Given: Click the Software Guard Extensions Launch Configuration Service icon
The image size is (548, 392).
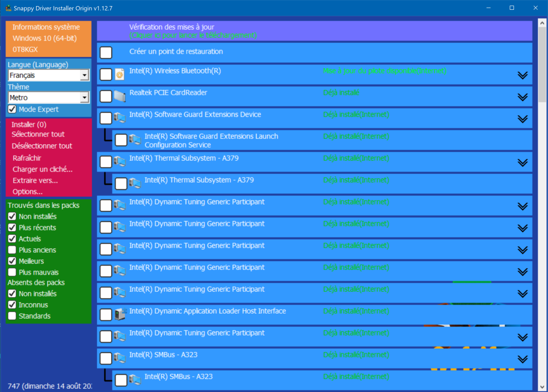Looking at the screenshot, I should coord(135,139).
